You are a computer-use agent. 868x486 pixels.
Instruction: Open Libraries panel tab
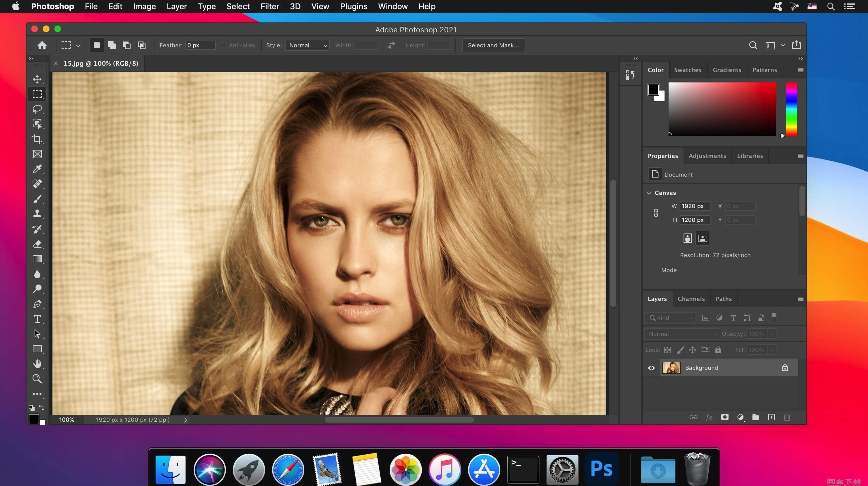coord(750,156)
